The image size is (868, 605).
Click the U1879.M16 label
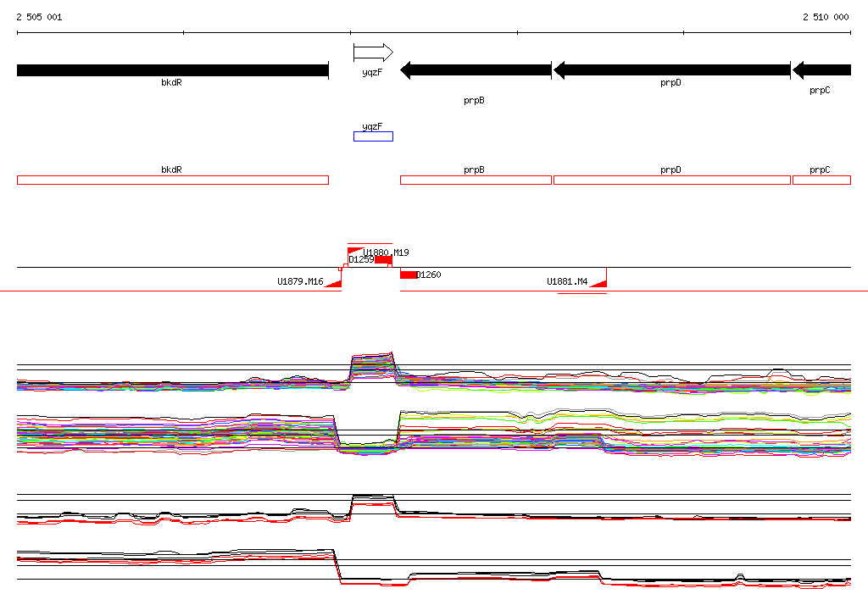click(300, 282)
